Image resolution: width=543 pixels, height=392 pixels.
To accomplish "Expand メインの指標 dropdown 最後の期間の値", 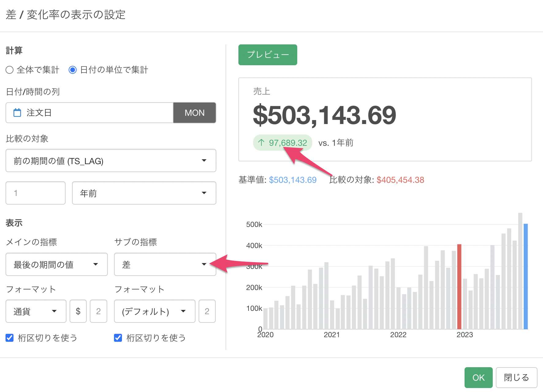I will 56,264.
